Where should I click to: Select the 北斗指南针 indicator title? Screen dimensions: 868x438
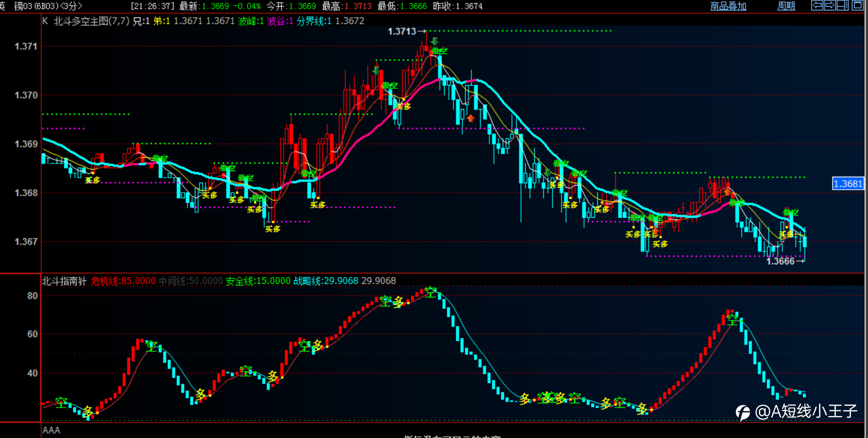click(64, 281)
